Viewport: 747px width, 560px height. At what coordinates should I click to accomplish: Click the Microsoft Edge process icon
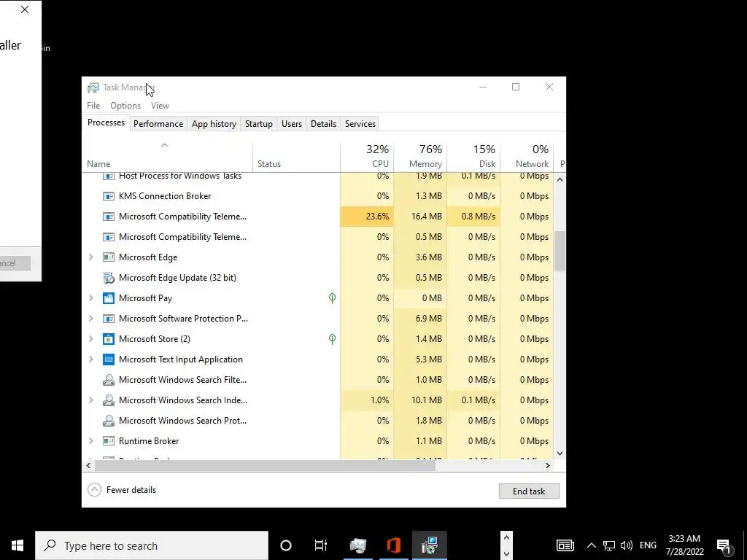(109, 257)
